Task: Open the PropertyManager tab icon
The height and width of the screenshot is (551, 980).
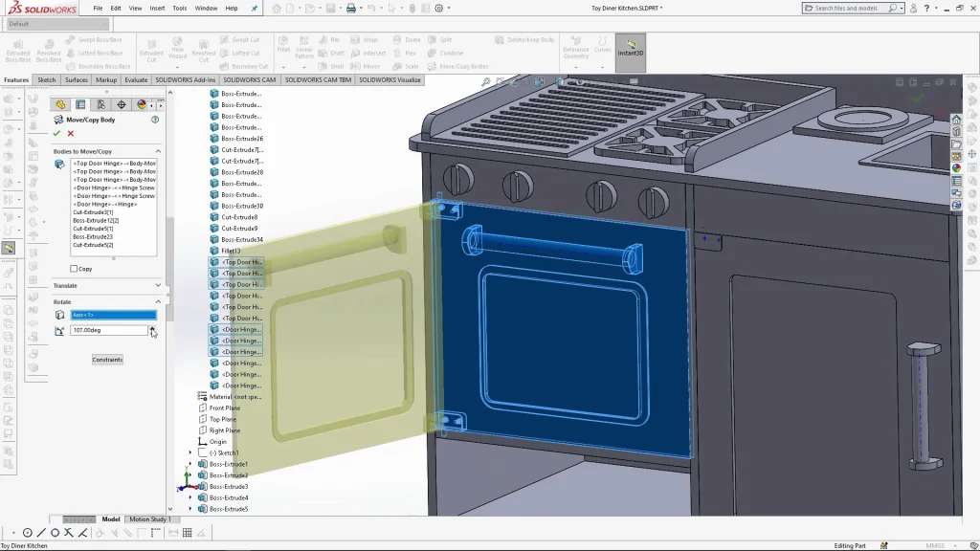Action: coord(80,104)
